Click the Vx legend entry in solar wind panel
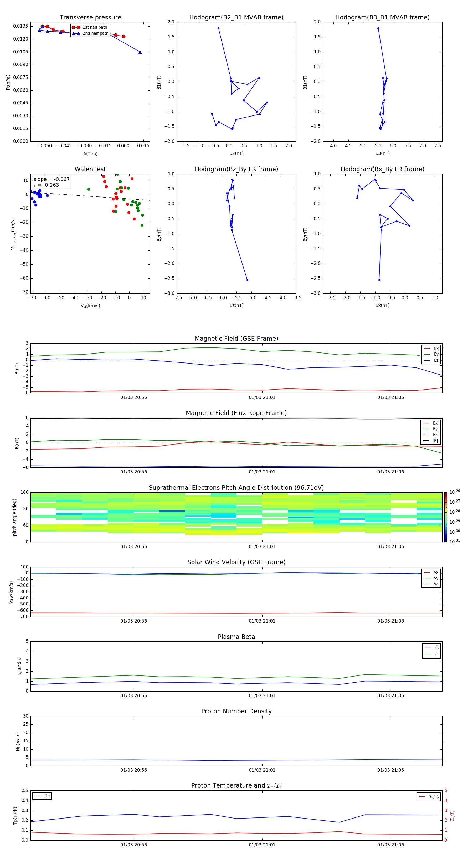The width and height of the screenshot is (473, 868). click(x=431, y=572)
